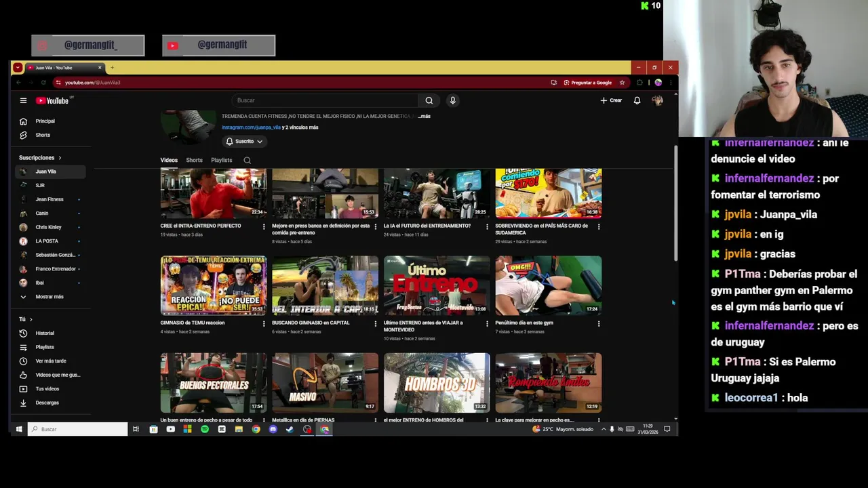The image size is (868, 488).
Task: Switch to the Playlists channel tab
Action: click(221, 161)
